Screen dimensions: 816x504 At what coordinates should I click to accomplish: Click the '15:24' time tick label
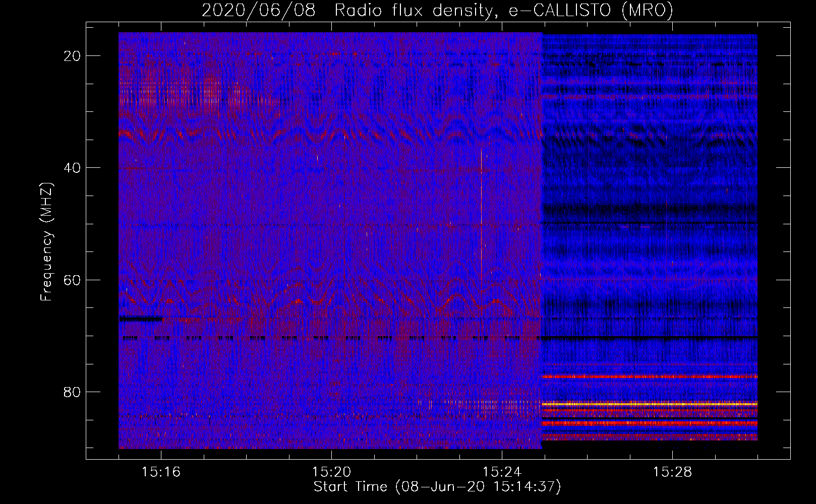point(502,472)
